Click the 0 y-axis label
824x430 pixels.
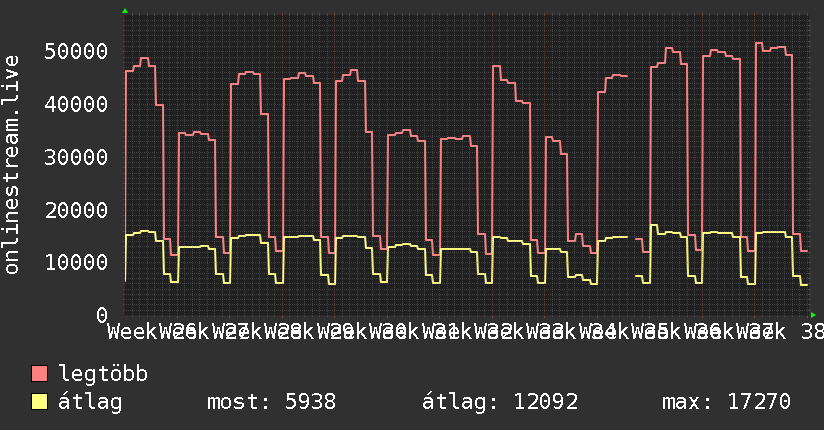tap(102, 315)
